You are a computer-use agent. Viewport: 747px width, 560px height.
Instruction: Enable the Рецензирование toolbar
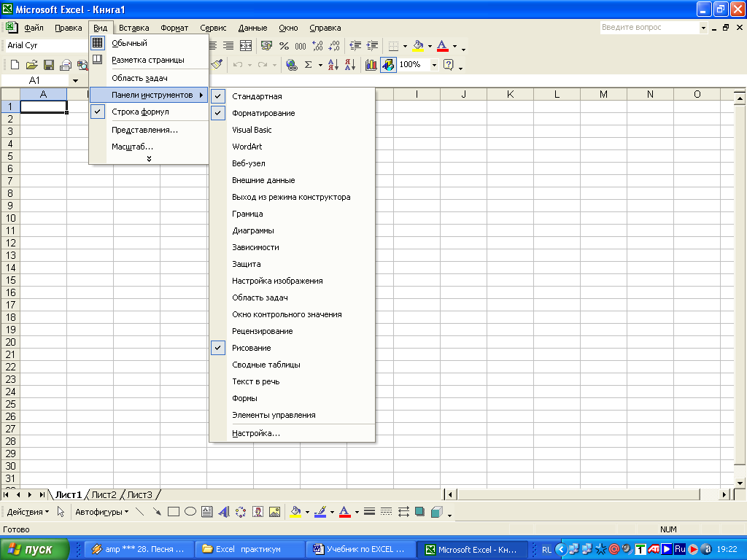pos(293,331)
